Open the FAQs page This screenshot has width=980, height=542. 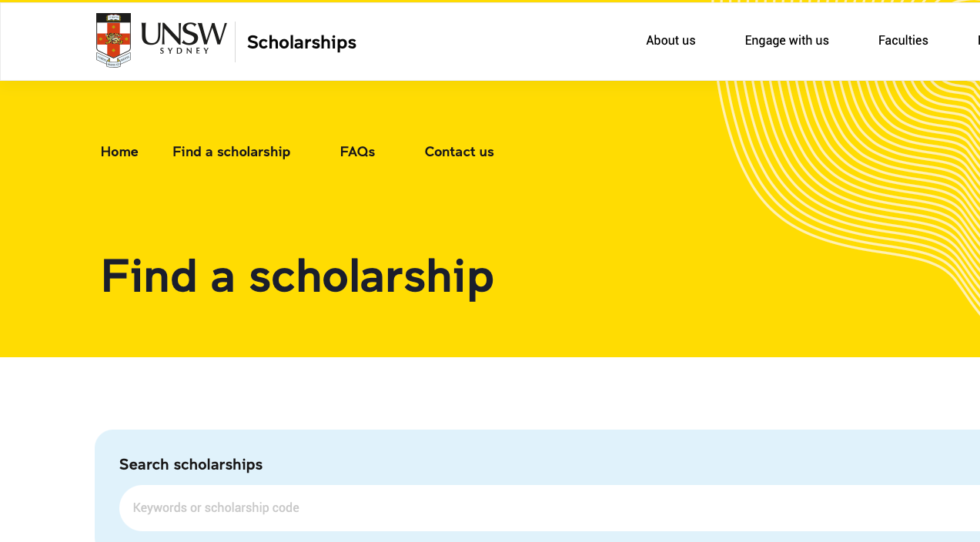click(x=357, y=152)
